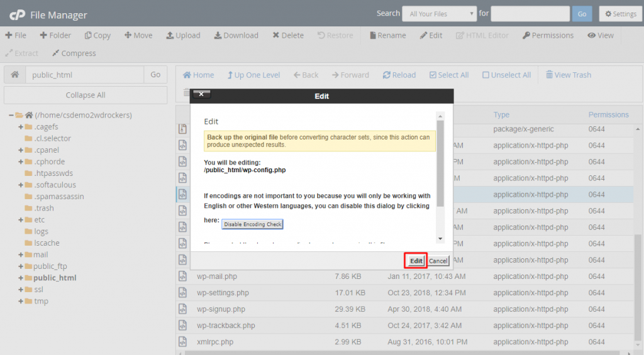This screenshot has height=355, width=644.
Task: Select the .cl.selector folder in tree
Action: click(x=53, y=138)
